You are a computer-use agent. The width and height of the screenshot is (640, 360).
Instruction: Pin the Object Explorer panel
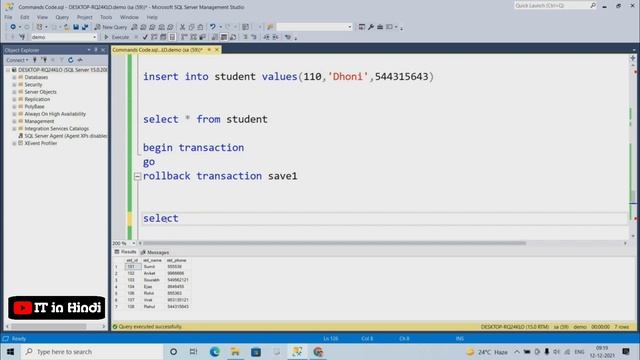96,50
